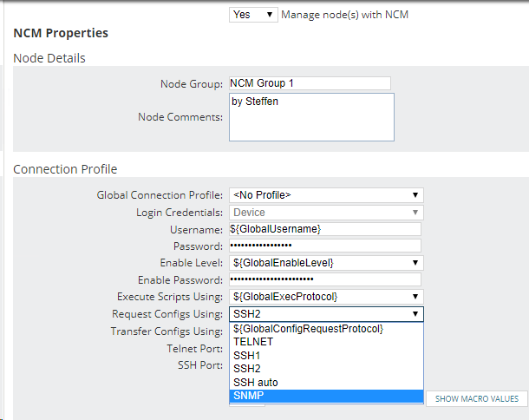Click the Enable Password field
529x420 pixels.
325,279
